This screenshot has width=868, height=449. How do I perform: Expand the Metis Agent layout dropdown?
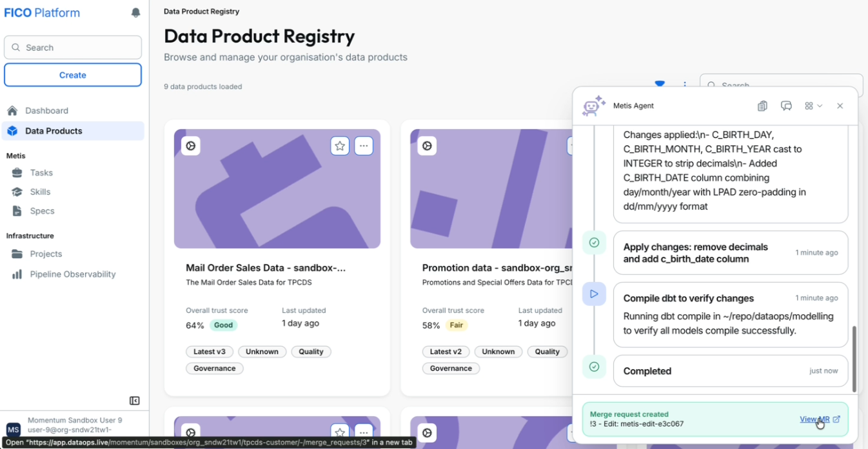(x=813, y=106)
